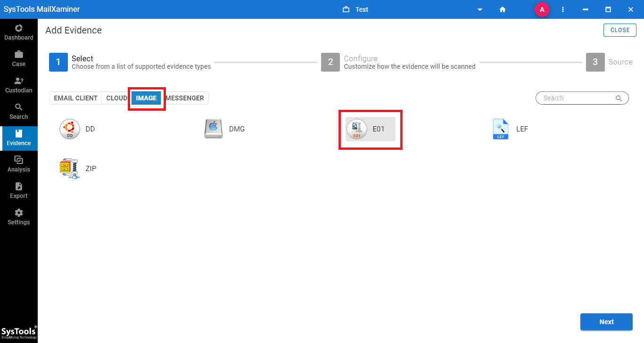This screenshot has height=343, width=644.
Task: Click step 3 Source in wizard
Action: [x=609, y=62]
